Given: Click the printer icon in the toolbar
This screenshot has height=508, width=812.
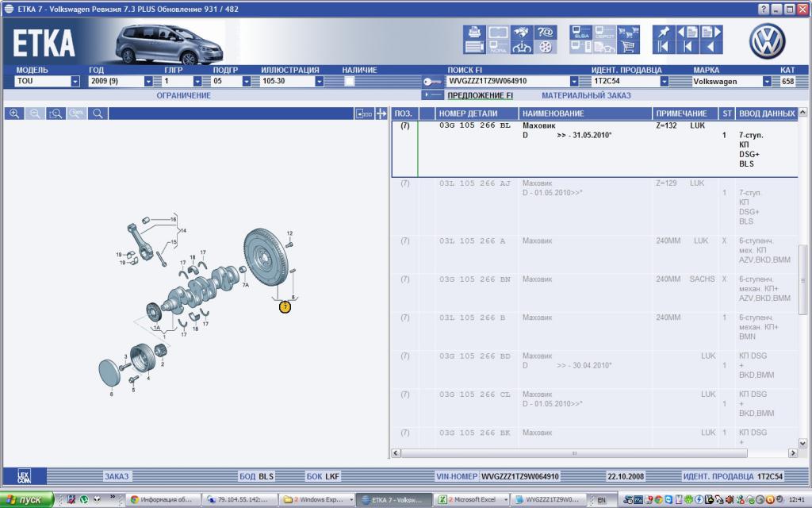Looking at the screenshot, I should click(x=474, y=32).
